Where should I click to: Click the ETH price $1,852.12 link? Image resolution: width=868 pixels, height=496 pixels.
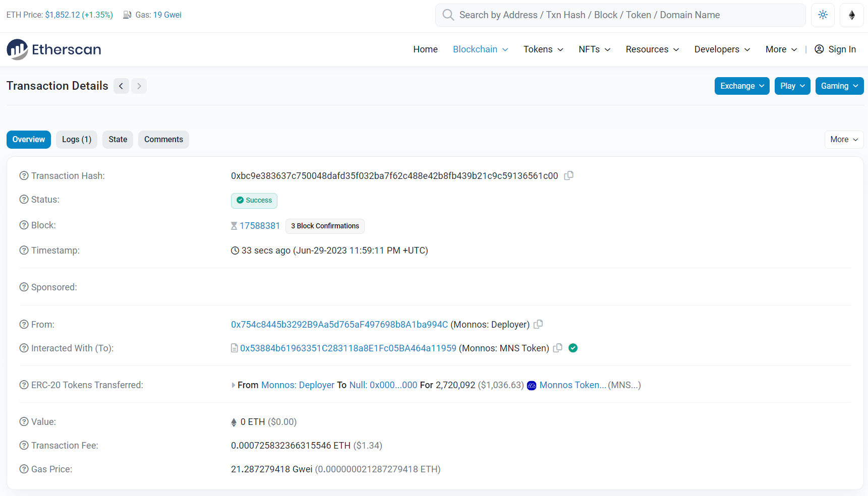tap(63, 15)
